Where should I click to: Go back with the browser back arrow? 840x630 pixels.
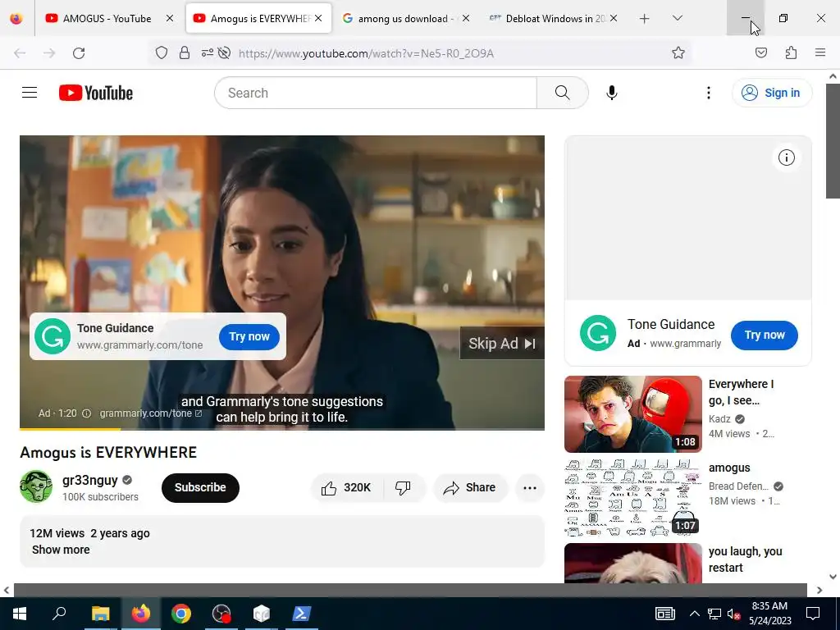[20, 53]
